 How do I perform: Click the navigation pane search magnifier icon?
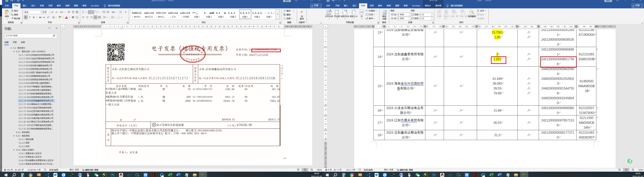click(x=54, y=36)
